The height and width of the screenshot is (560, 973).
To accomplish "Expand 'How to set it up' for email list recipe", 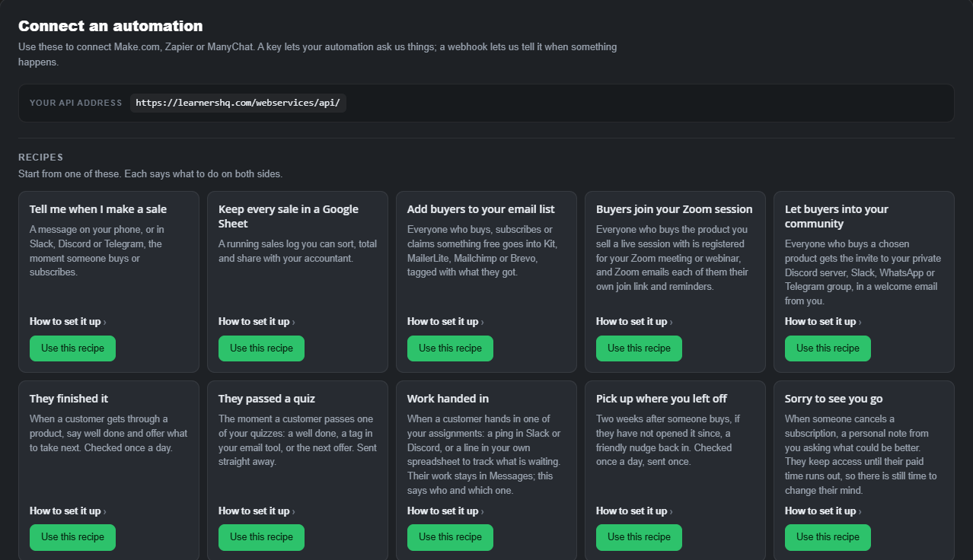I will pyautogui.click(x=445, y=322).
